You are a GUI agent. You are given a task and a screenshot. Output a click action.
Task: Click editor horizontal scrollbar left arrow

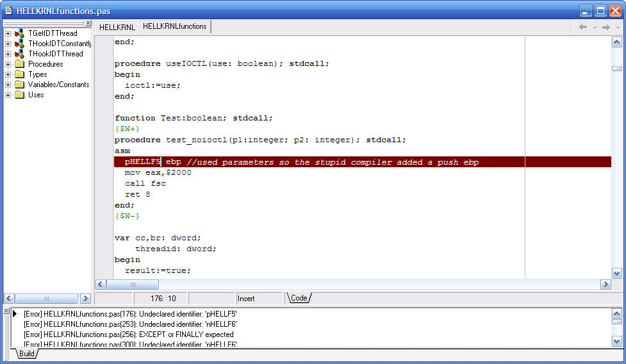(101, 284)
